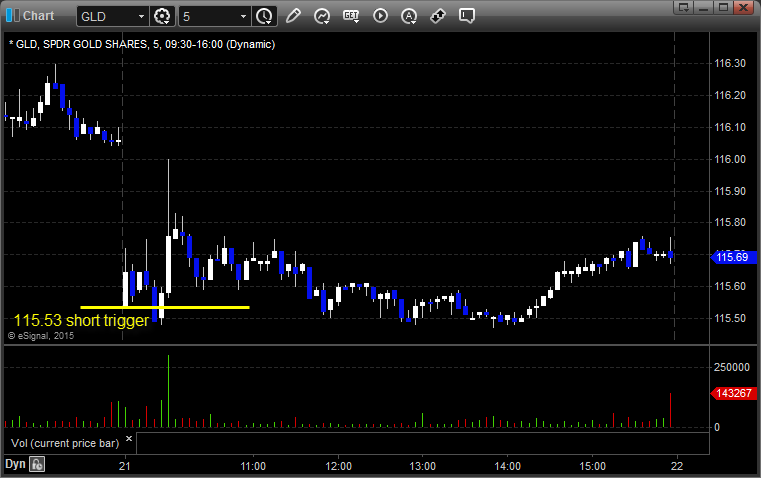Open the speech bubble comment icon
Viewport: 761px width, 478px height.
[x=466, y=16]
